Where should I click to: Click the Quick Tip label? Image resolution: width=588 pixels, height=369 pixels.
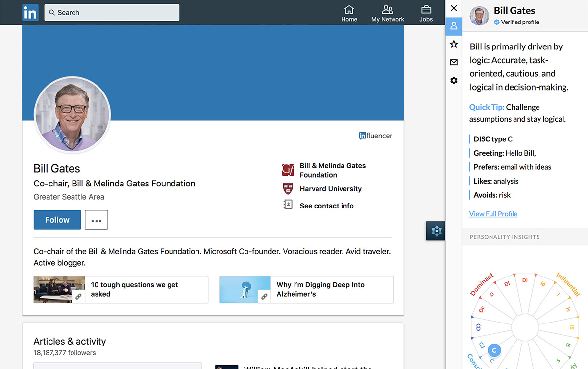pyautogui.click(x=487, y=107)
